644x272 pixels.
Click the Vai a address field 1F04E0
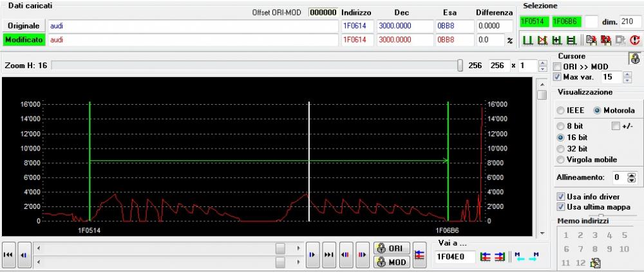click(455, 257)
